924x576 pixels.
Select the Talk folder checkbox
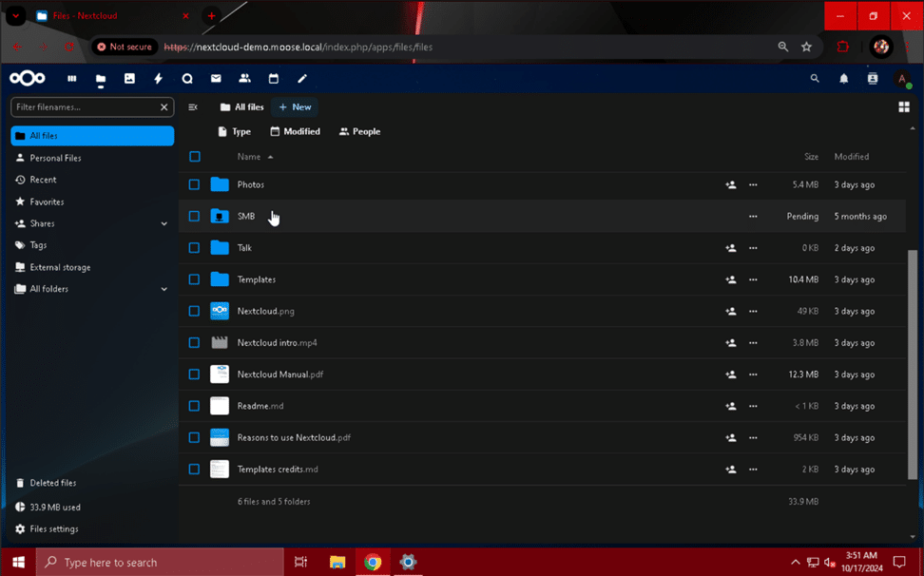pyautogui.click(x=194, y=248)
